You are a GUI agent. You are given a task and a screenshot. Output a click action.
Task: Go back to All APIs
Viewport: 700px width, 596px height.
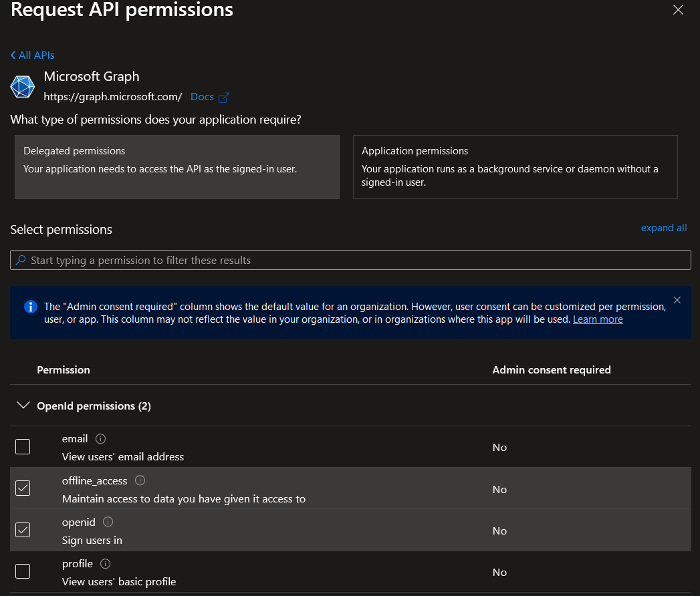[33, 55]
